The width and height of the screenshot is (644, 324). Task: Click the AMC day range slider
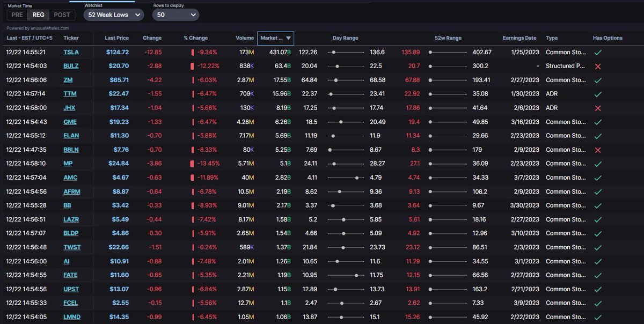(x=346, y=177)
